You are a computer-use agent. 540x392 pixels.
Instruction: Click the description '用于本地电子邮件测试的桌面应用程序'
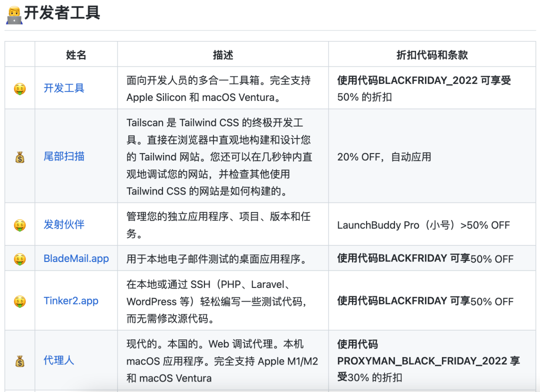pyautogui.click(x=217, y=258)
